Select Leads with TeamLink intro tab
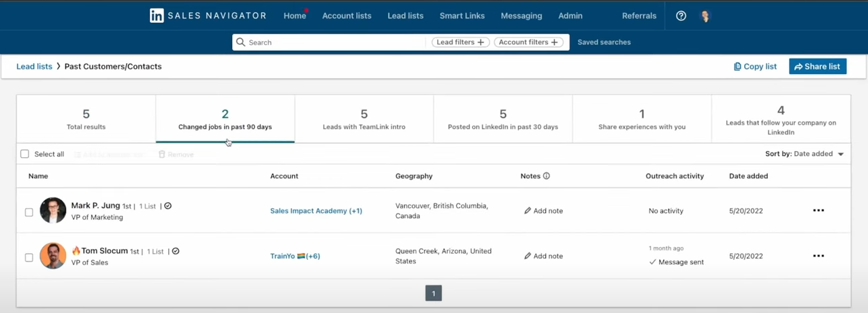Viewport: 868px width, 313px height. (x=364, y=119)
